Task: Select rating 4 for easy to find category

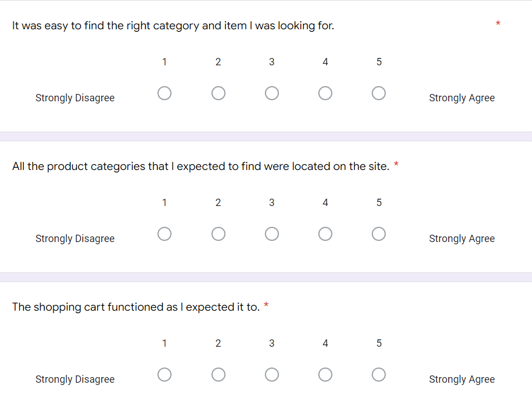Action: tap(325, 93)
